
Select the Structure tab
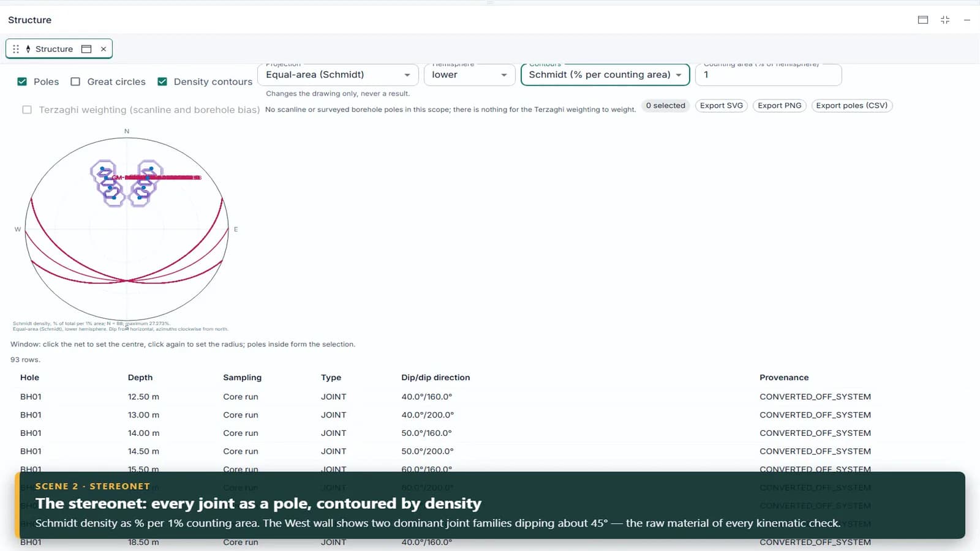(54, 49)
